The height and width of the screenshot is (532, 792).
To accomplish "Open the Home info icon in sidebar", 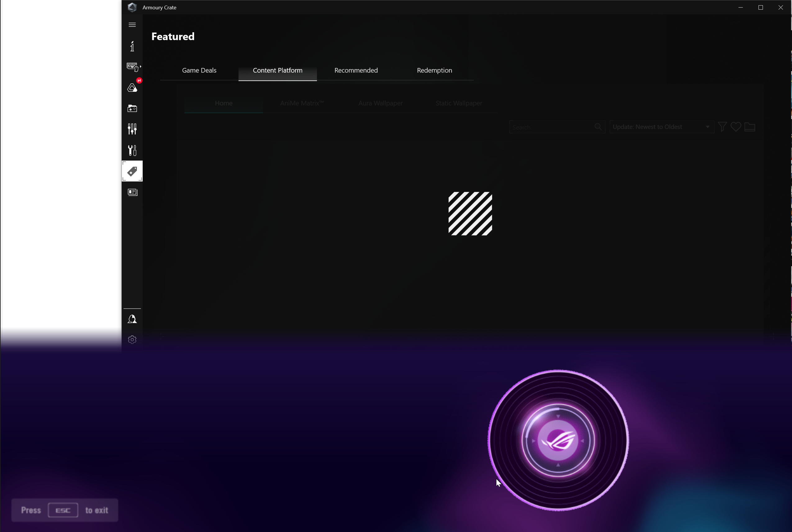I will point(132,46).
